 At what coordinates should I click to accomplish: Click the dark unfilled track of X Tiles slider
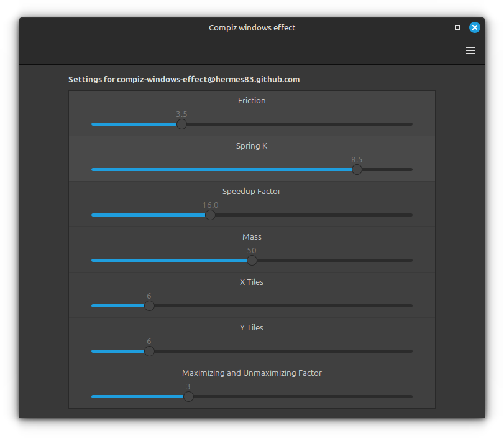pyautogui.click(x=280, y=306)
